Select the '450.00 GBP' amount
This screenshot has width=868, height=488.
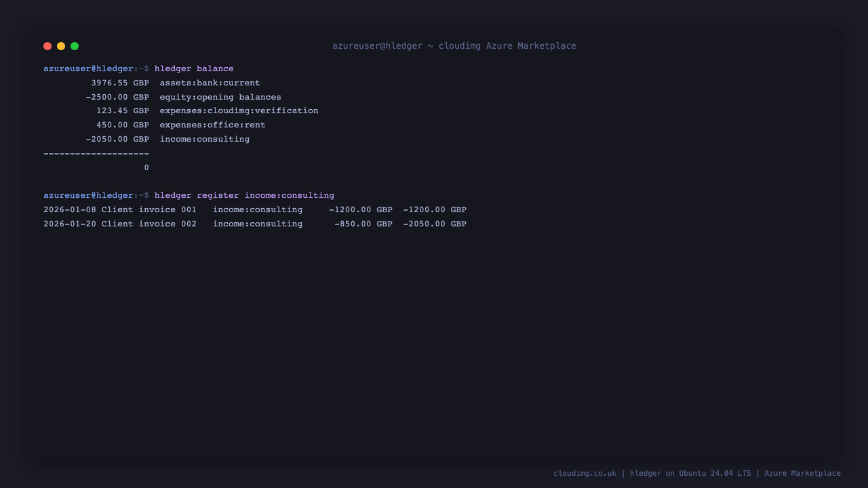[x=123, y=125]
